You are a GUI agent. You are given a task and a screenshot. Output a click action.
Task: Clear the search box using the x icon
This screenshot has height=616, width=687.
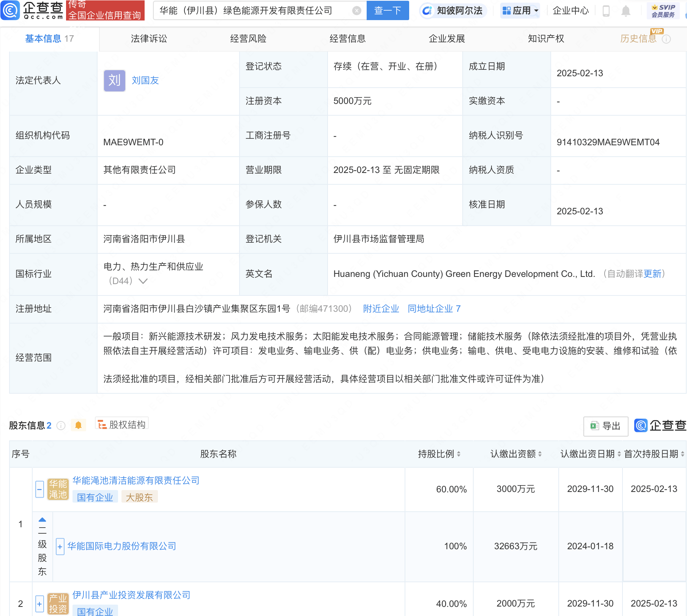coord(356,11)
